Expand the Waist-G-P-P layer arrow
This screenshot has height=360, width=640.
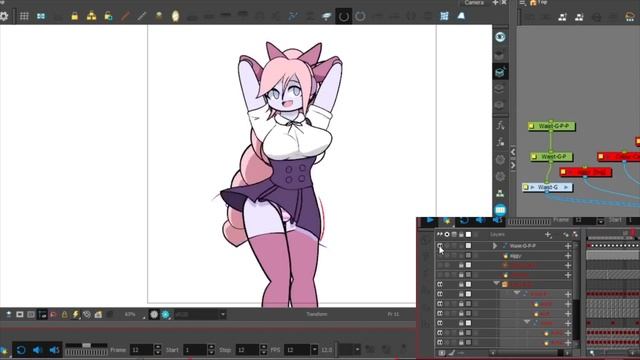click(x=495, y=246)
